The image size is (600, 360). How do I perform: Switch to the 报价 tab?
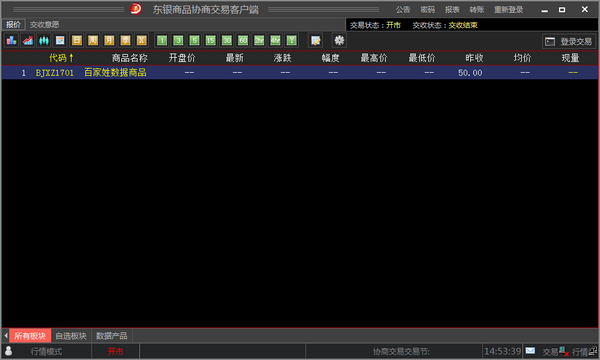(x=13, y=24)
